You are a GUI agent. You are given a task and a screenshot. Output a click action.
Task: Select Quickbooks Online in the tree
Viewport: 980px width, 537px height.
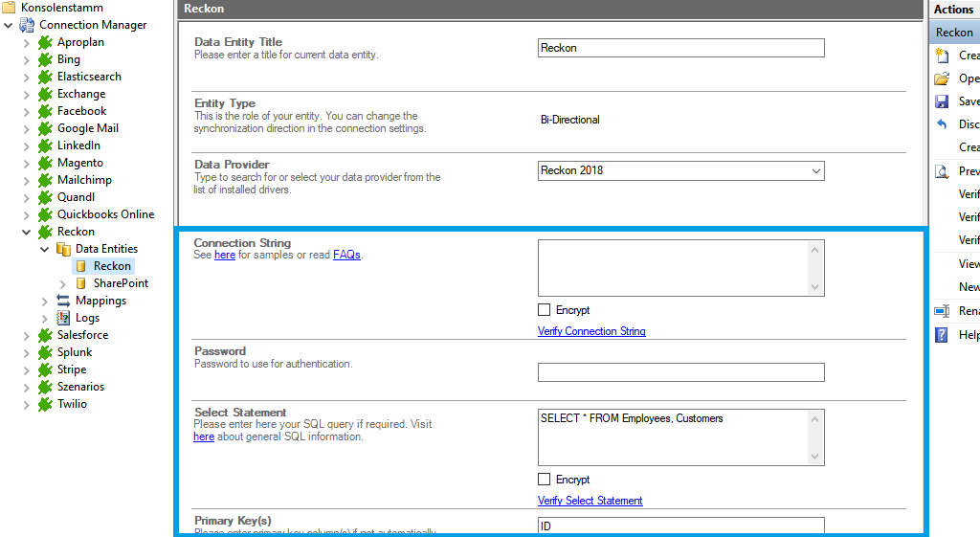tap(105, 214)
